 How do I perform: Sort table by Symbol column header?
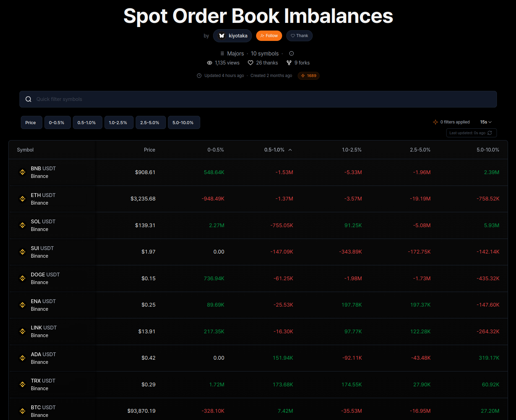click(25, 150)
